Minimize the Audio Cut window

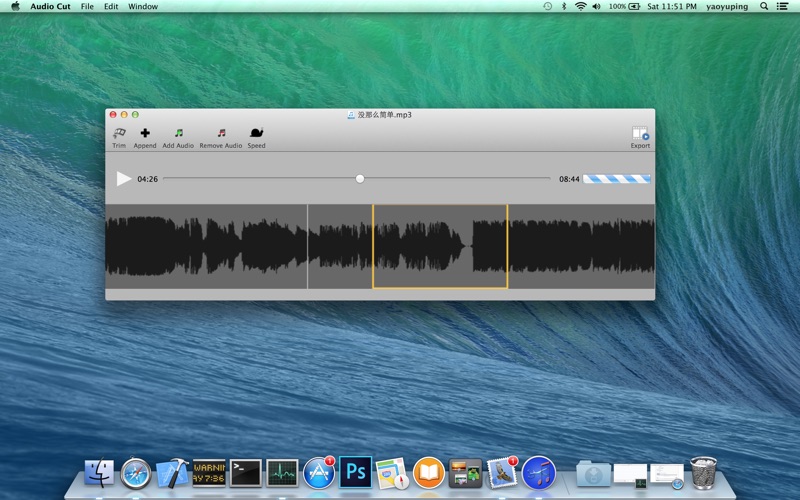(124, 115)
